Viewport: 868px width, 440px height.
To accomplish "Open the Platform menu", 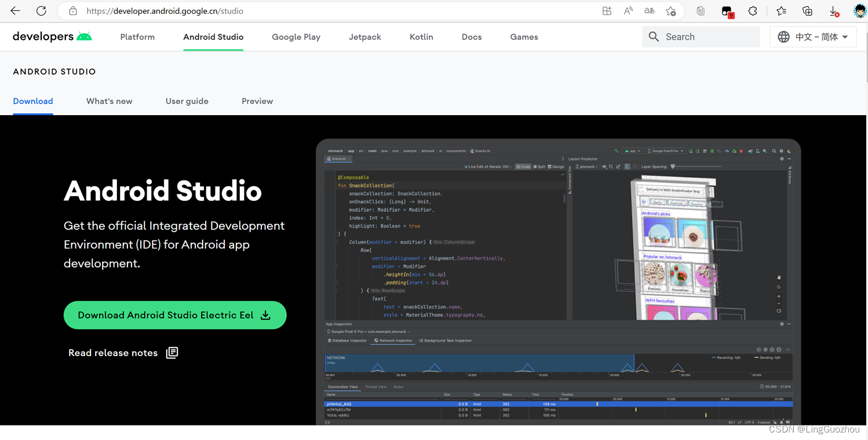I will [137, 36].
